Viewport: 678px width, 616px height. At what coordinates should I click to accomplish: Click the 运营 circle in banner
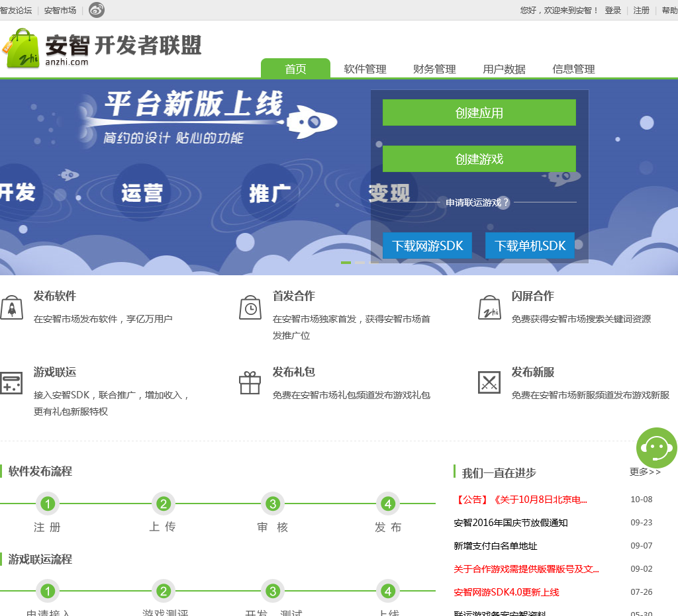coord(142,193)
